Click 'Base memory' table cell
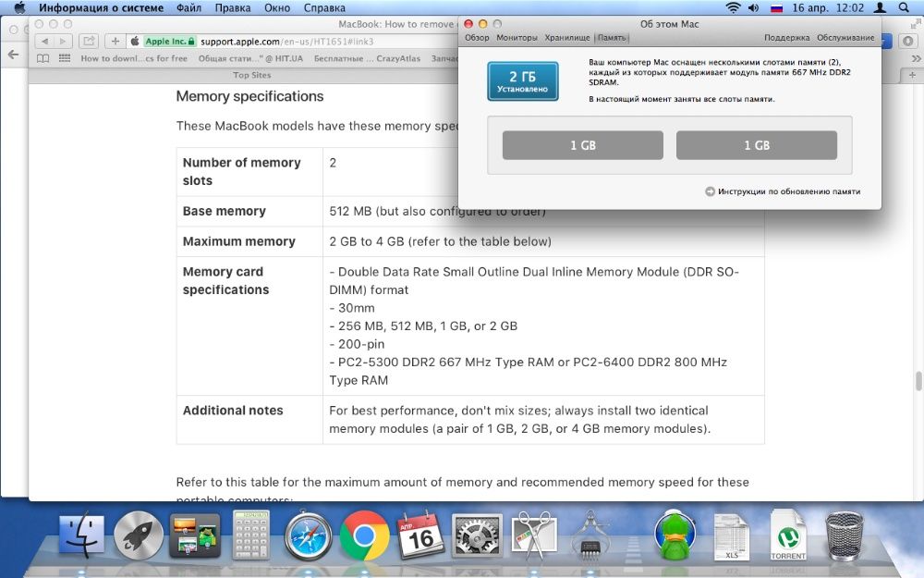 (x=249, y=211)
